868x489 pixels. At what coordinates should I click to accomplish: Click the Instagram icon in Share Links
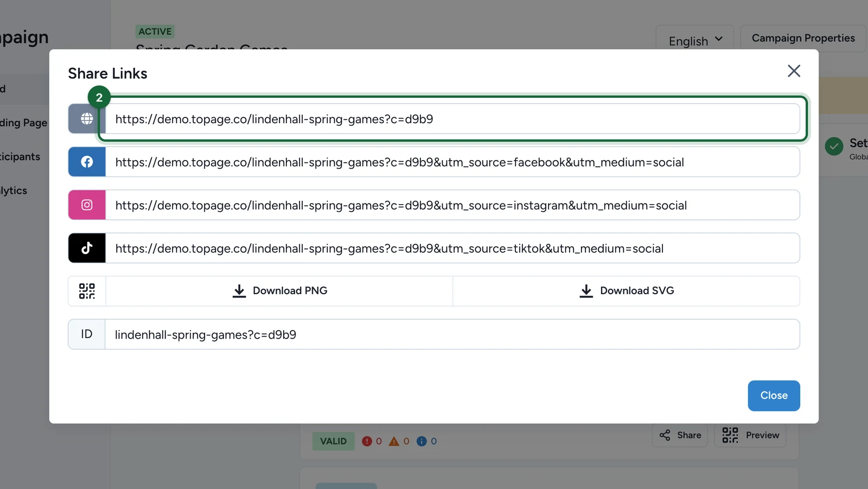(87, 205)
